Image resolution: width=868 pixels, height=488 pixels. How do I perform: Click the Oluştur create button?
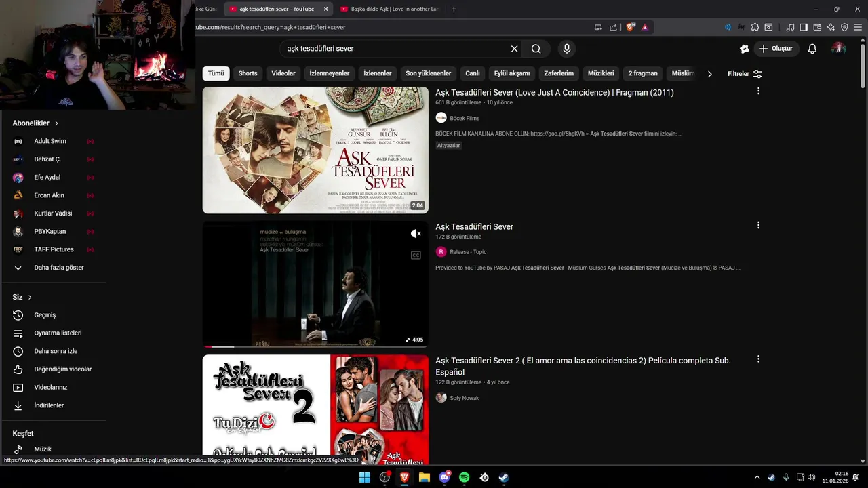click(776, 49)
